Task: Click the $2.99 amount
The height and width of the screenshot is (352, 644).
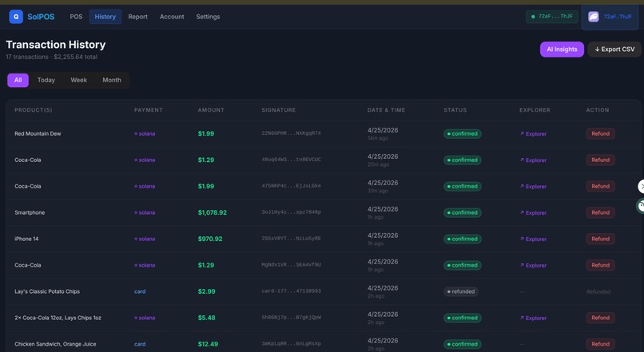Action: pos(206,291)
